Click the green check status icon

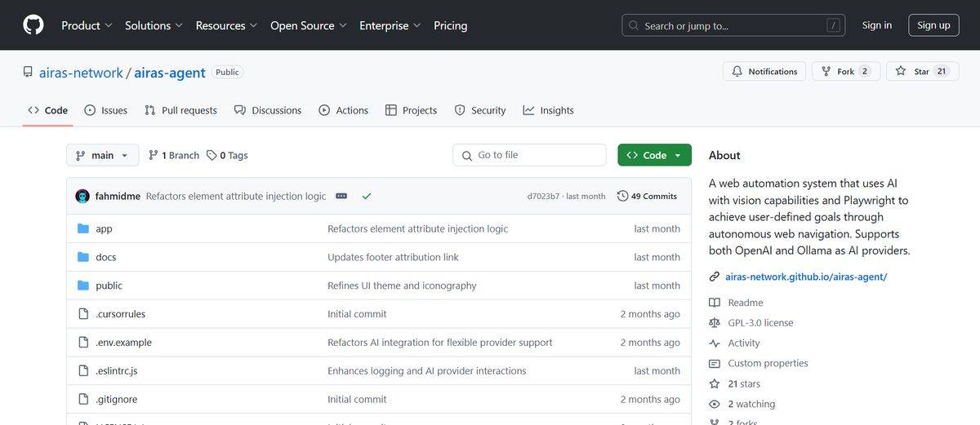coord(367,196)
